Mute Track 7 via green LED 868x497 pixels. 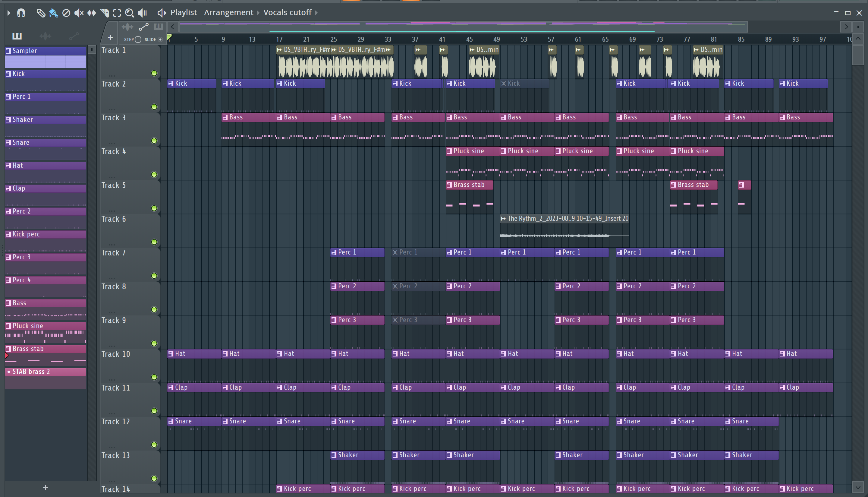tap(154, 276)
